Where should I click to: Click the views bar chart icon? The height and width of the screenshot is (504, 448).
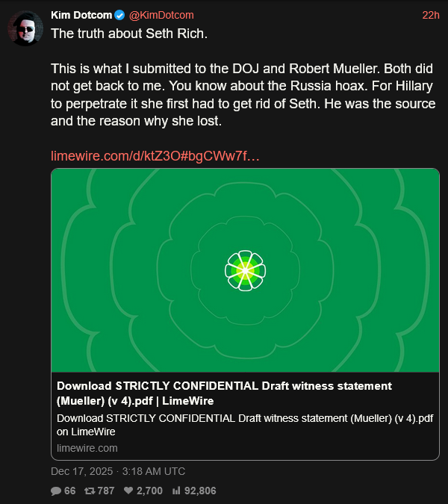(177, 491)
